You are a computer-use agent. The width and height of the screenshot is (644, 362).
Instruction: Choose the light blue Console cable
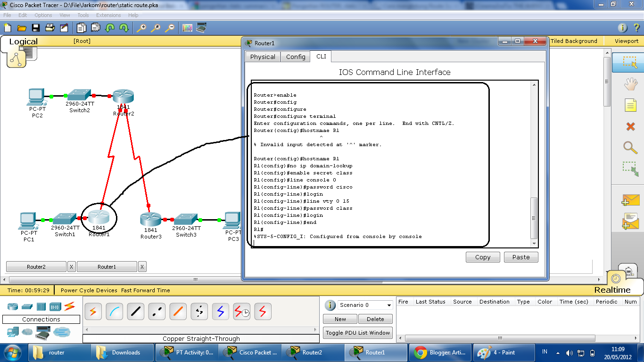point(114,311)
